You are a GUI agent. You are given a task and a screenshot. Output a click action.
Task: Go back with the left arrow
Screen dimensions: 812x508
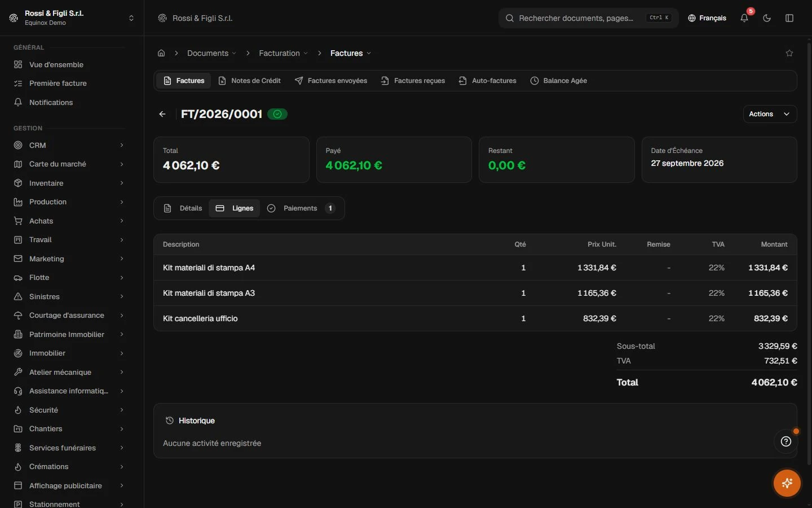(x=162, y=114)
